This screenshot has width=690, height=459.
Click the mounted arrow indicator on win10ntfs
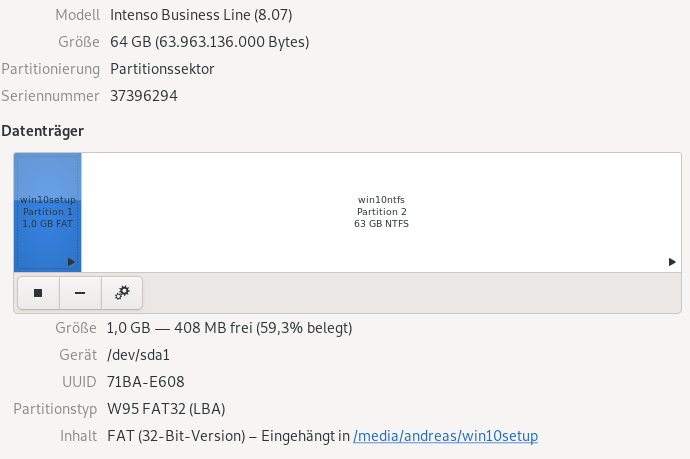pyautogui.click(x=672, y=262)
